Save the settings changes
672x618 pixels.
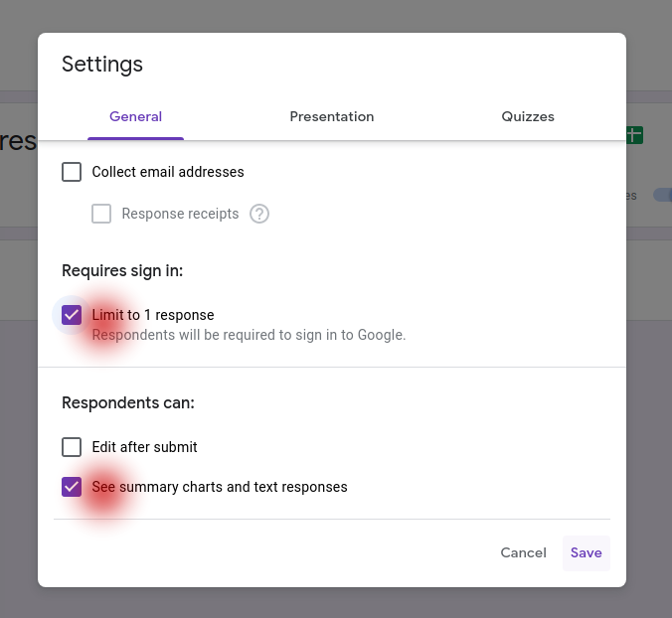tap(586, 552)
